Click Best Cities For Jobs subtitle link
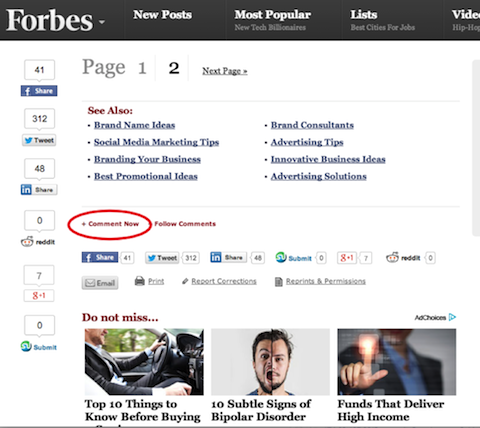Image resolution: width=480 pixels, height=428 pixels. 383,27
